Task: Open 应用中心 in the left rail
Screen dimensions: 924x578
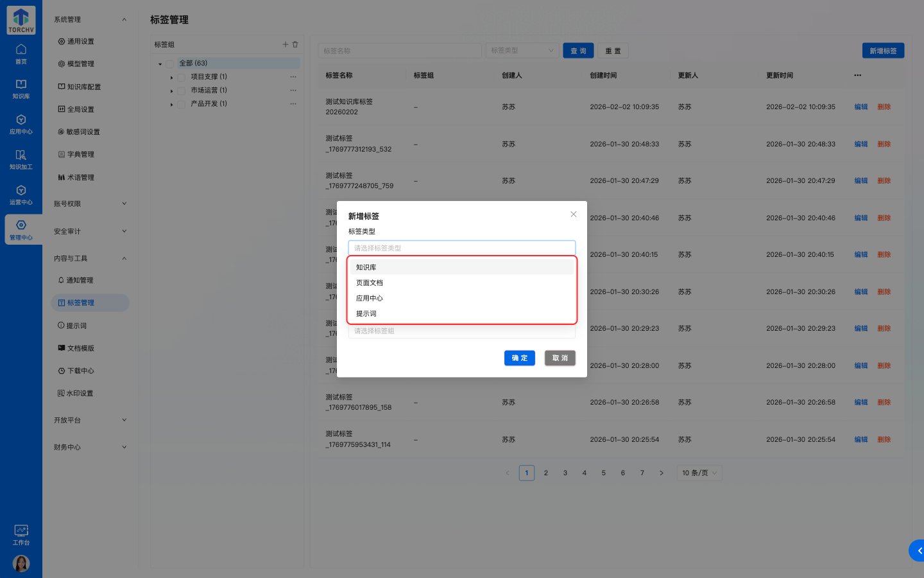Action: [x=21, y=124]
